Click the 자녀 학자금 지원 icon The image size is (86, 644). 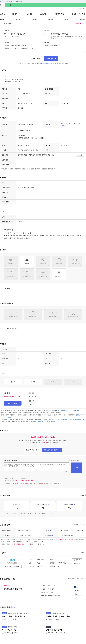pos(75,261)
